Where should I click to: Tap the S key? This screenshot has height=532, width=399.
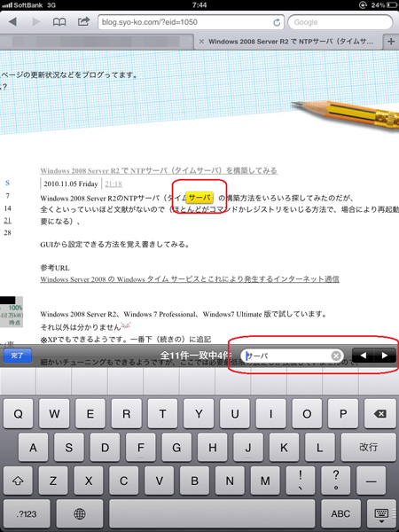tap(69, 448)
